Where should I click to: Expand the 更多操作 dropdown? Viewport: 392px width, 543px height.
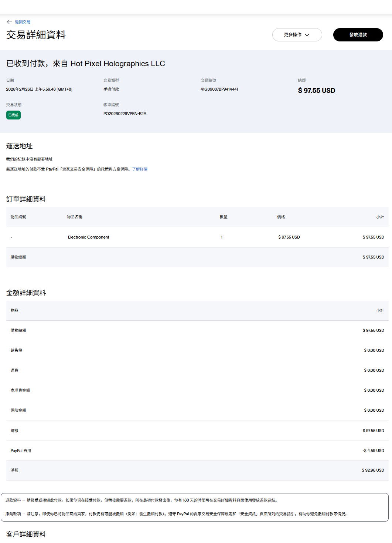coord(297,35)
